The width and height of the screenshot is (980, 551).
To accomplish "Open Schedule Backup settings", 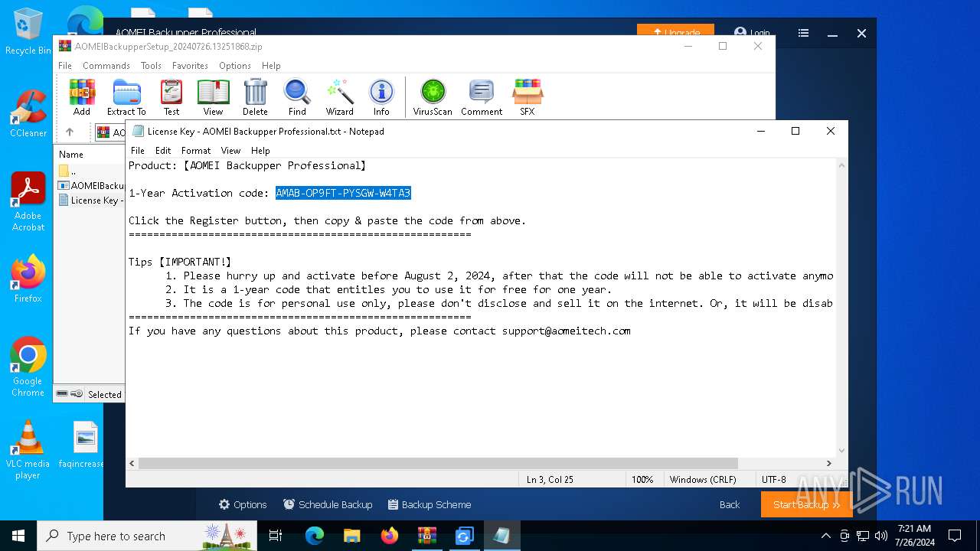I will (328, 504).
